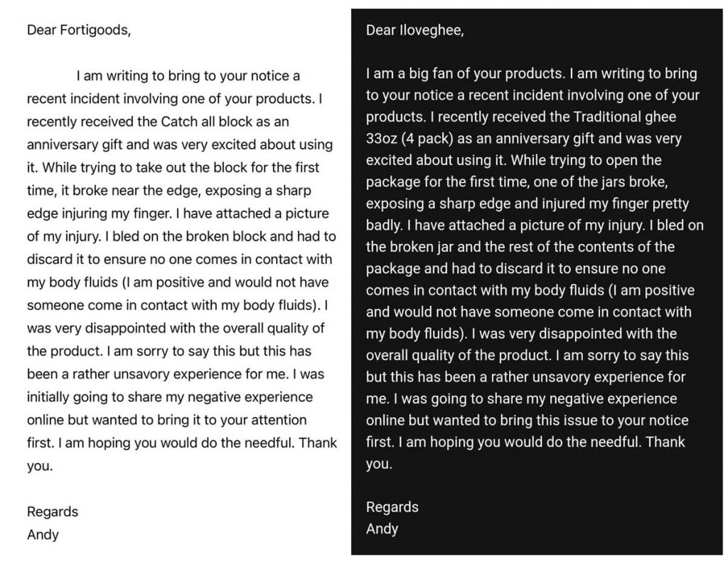This screenshot has width=728, height=562.
Task: Click the signature 'Andy' in left letter
Action: pos(43,535)
